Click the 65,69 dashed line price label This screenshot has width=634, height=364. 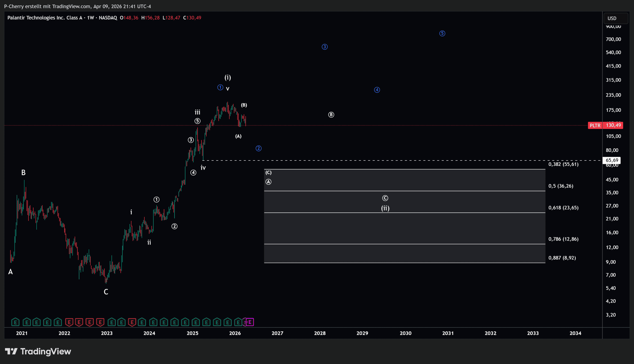pos(612,160)
